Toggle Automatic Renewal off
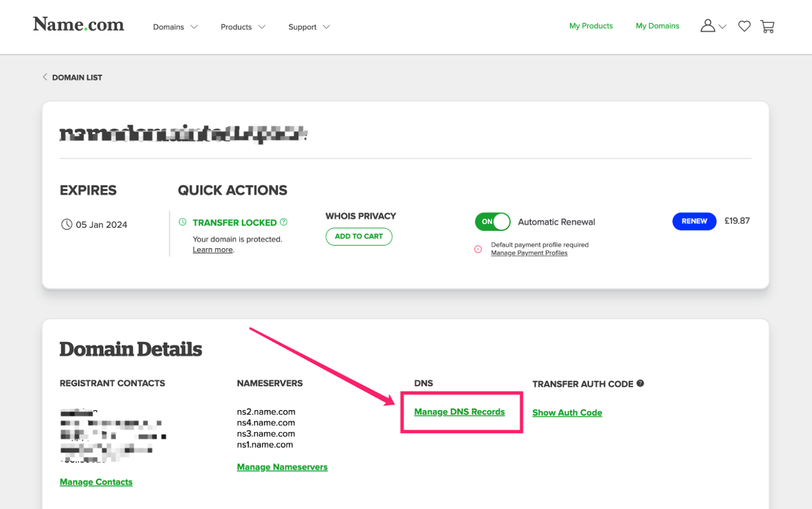This screenshot has height=509, width=812. (493, 222)
